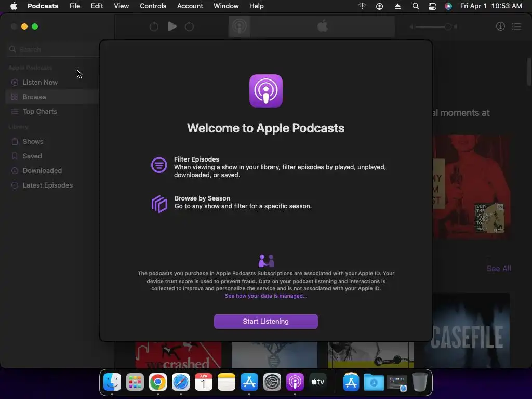Open the Apple menu
Viewport: 532px width, 399px height.
pyautogui.click(x=14, y=6)
